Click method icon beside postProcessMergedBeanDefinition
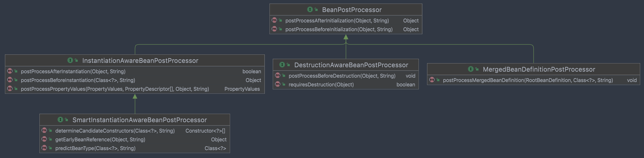The height and width of the screenshot is (158, 644). tap(432, 80)
